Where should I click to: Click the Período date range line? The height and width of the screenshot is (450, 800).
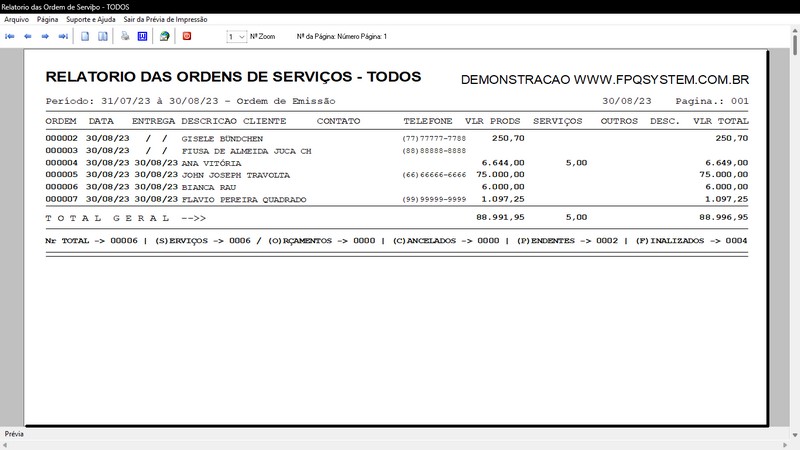[x=190, y=101]
